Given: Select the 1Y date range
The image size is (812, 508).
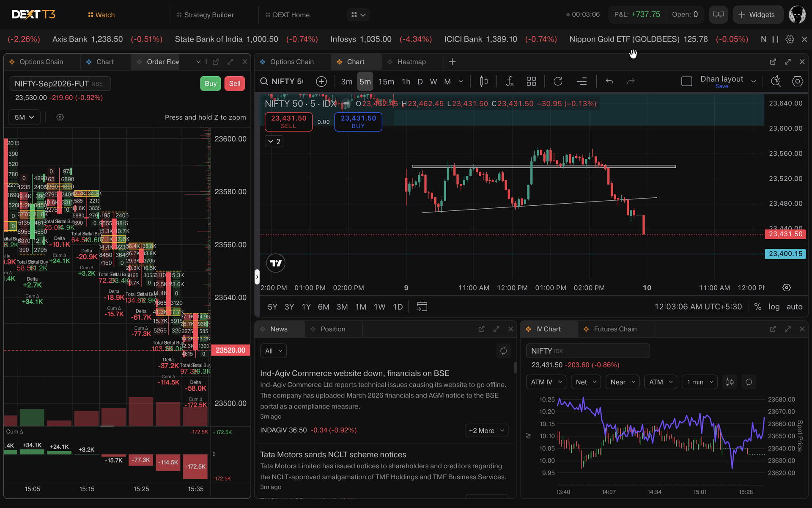Looking at the screenshot, I should pyautogui.click(x=306, y=306).
